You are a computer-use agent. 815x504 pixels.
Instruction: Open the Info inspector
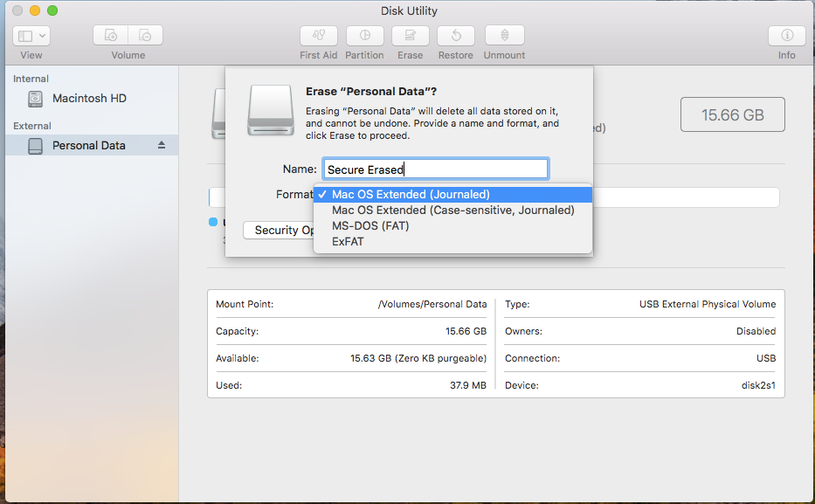coord(787,35)
